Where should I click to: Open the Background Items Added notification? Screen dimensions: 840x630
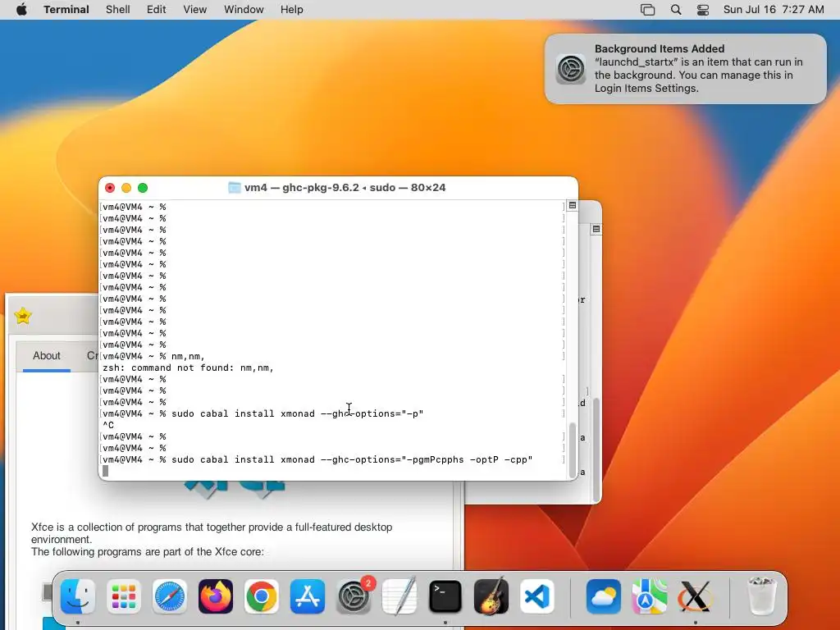click(686, 69)
